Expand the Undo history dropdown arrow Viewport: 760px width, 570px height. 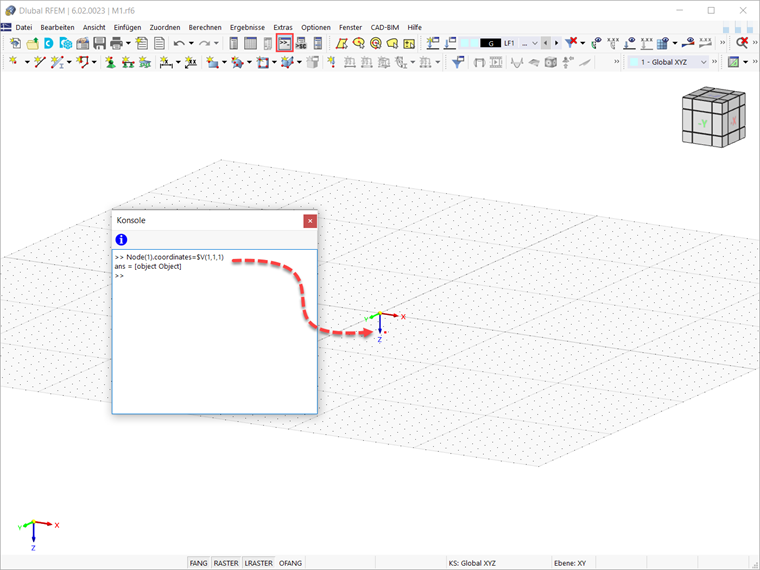pos(191,43)
